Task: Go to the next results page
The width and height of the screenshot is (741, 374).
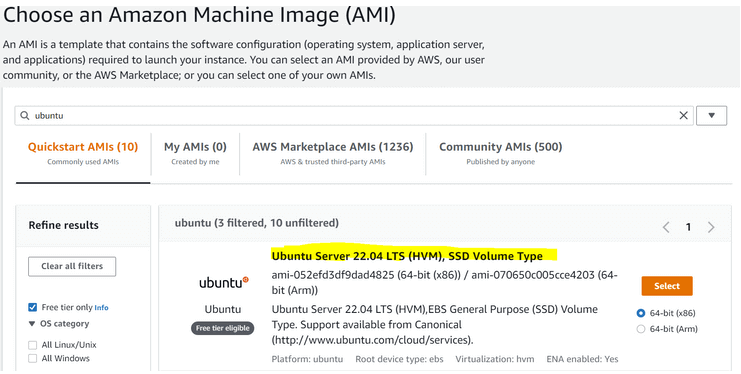Action: click(x=711, y=227)
